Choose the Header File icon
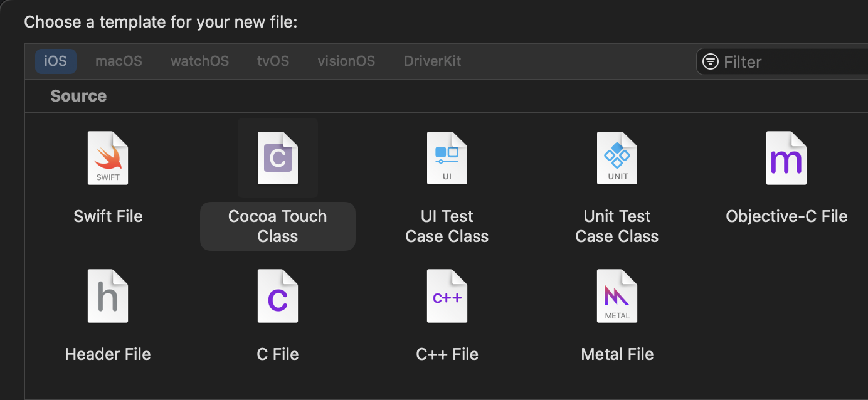The image size is (868, 400). [x=108, y=296]
